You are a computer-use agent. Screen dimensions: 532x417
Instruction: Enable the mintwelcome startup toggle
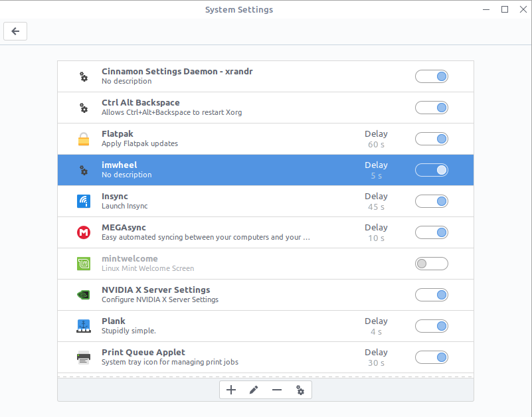pos(431,264)
